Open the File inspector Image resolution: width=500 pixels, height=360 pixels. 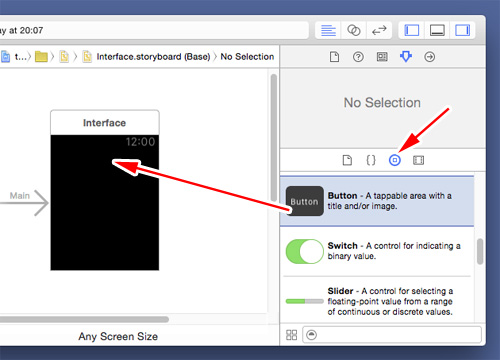(x=334, y=57)
